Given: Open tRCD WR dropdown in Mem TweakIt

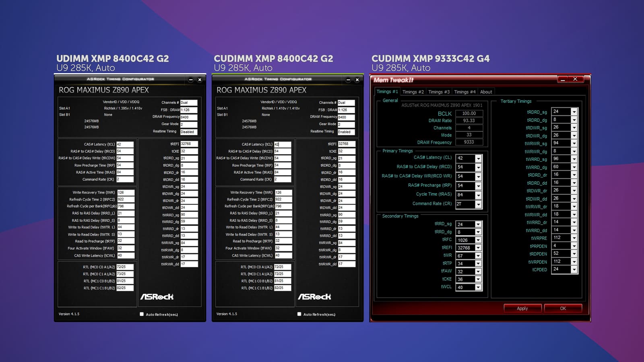Looking at the screenshot, I should pyautogui.click(x=478, y=177).
